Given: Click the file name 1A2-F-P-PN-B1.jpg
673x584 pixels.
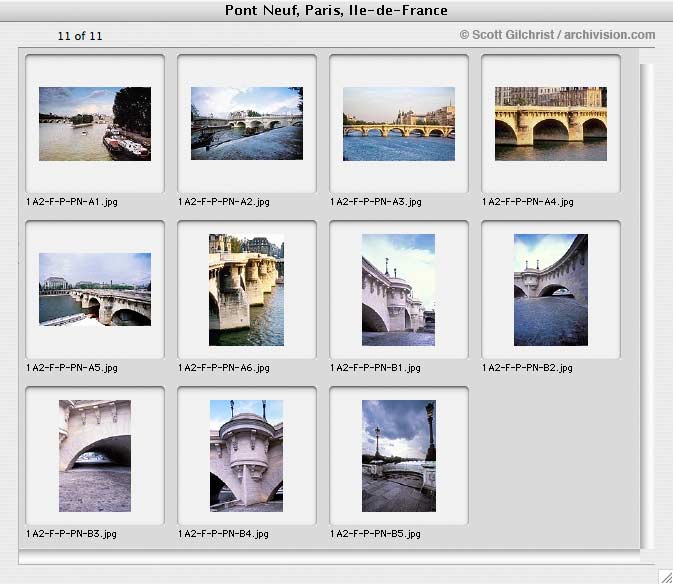Looking at the screenshot, I should point(375,368).
